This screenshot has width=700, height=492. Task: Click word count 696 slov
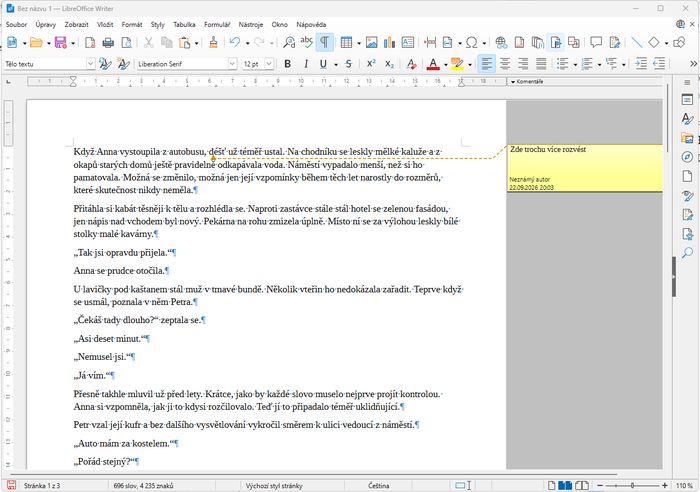(x=143, y=485)
